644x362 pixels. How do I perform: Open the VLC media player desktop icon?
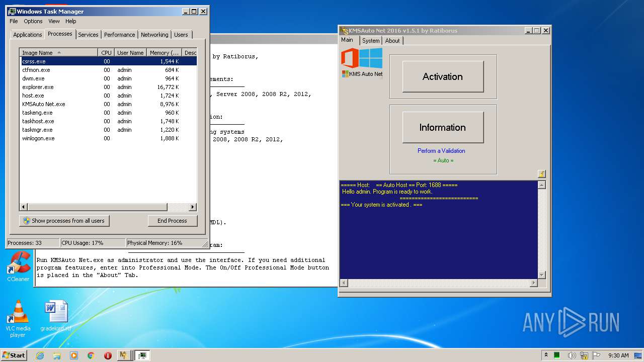pos(18,319)
